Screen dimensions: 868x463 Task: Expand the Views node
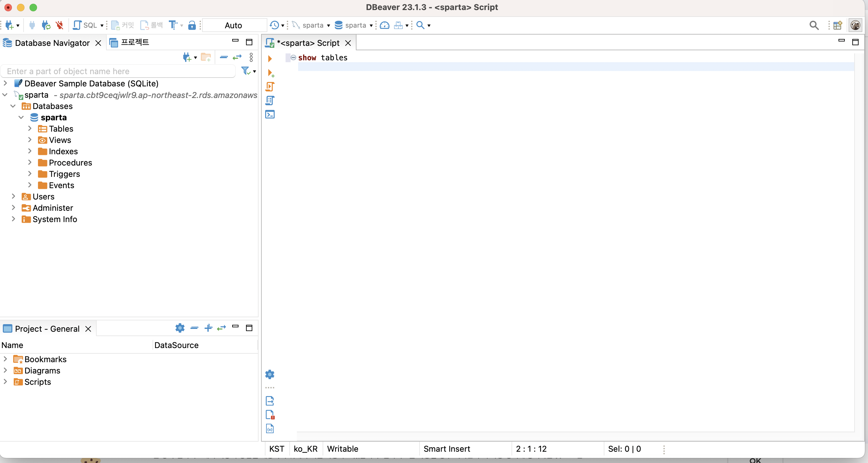(x=29, y=139)
